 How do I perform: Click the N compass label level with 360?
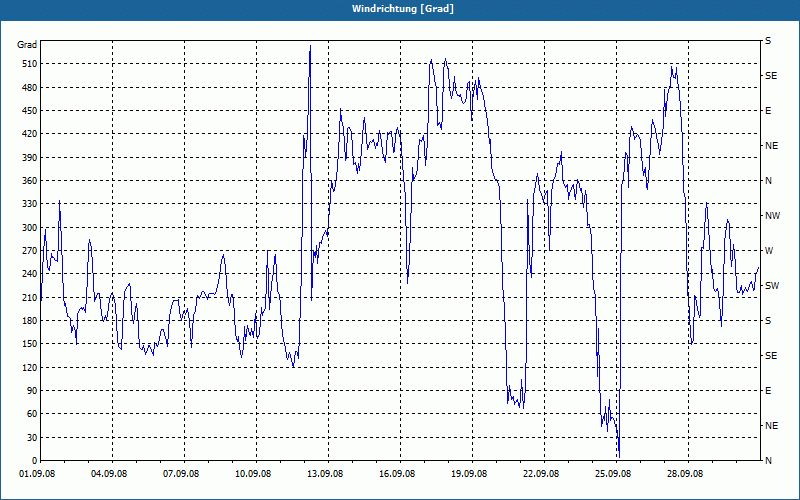tap(769, 181)
